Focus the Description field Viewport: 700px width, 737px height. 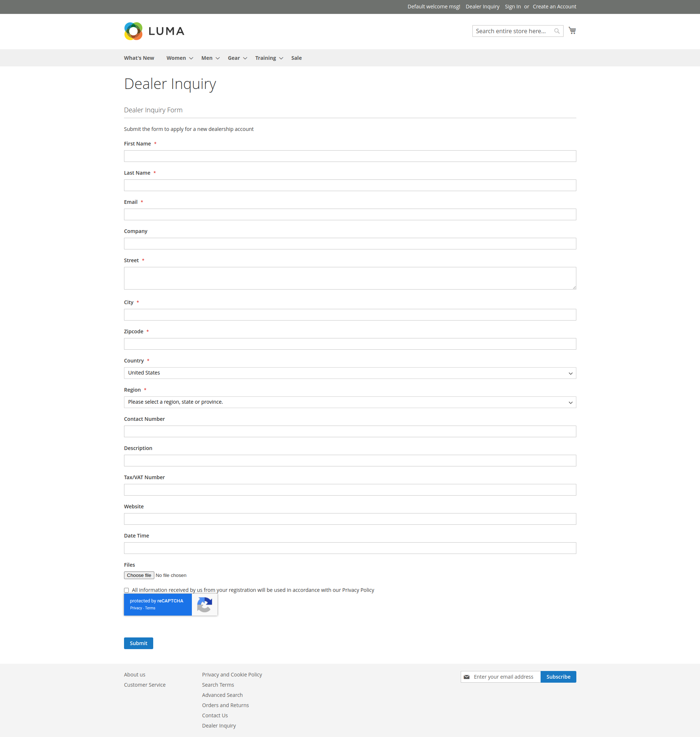[x=350, y=460]
